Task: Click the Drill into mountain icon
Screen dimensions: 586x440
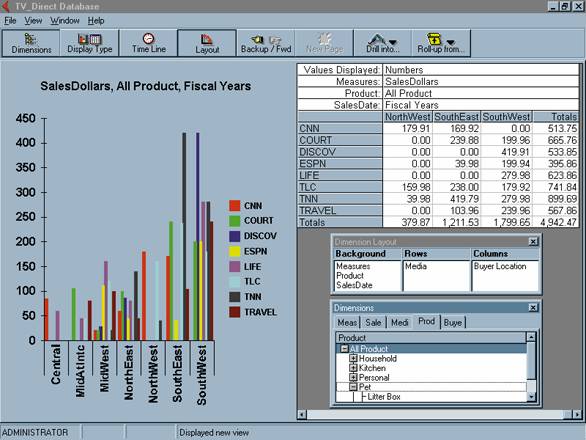Action: [x=377, y=39]
